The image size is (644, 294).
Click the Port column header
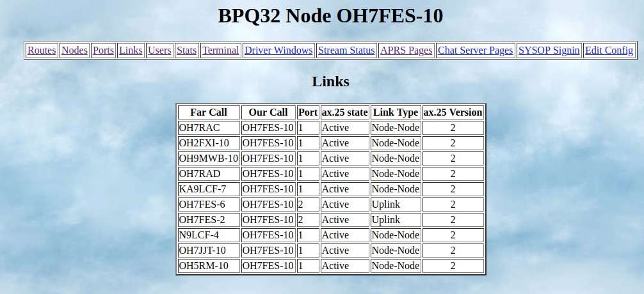pos(308,112)
